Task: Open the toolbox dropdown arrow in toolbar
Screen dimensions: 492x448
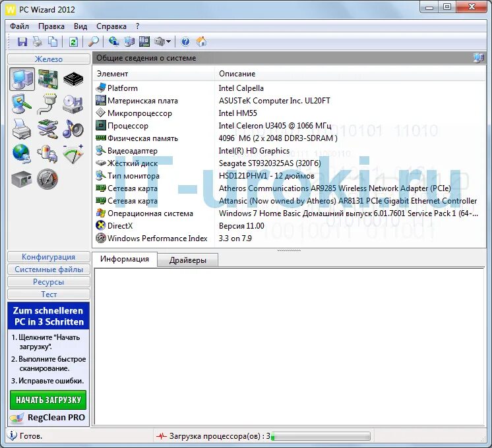Action: pos(168,42)
